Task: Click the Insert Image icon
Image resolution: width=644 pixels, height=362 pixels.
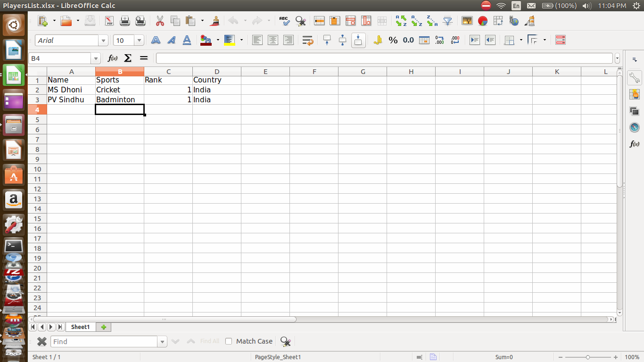Action: click(x=467, y=21)
